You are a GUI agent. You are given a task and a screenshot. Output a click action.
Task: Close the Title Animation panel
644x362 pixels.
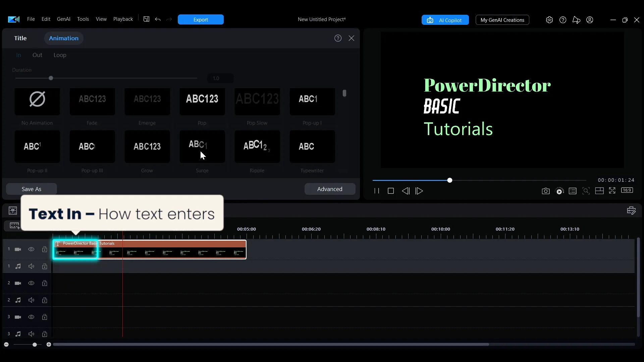pyautogui.click(x=352, y=38)
